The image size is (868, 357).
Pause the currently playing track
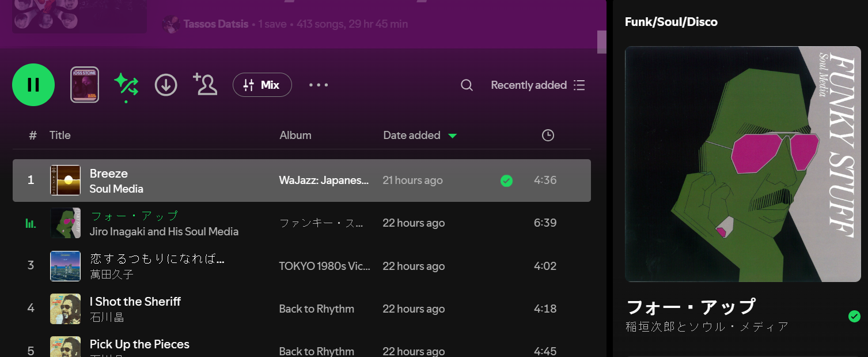(x=33, y=85)
